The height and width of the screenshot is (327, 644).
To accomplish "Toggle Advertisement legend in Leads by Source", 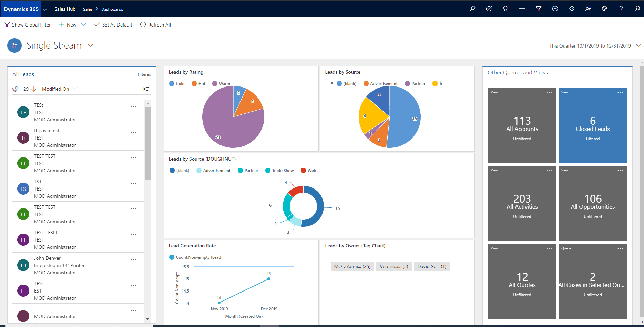I will pyautogui.click(x=380, y=84).
